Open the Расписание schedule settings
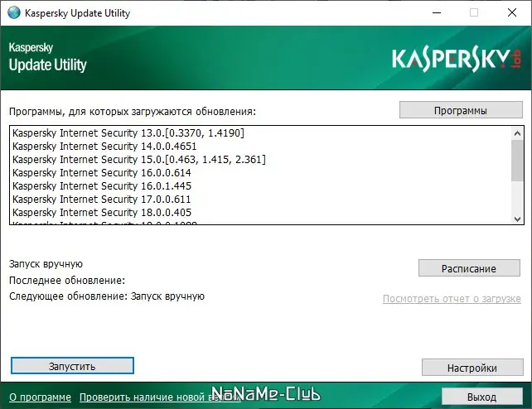This screenshot has height=409, width=532. pos(469,268)
